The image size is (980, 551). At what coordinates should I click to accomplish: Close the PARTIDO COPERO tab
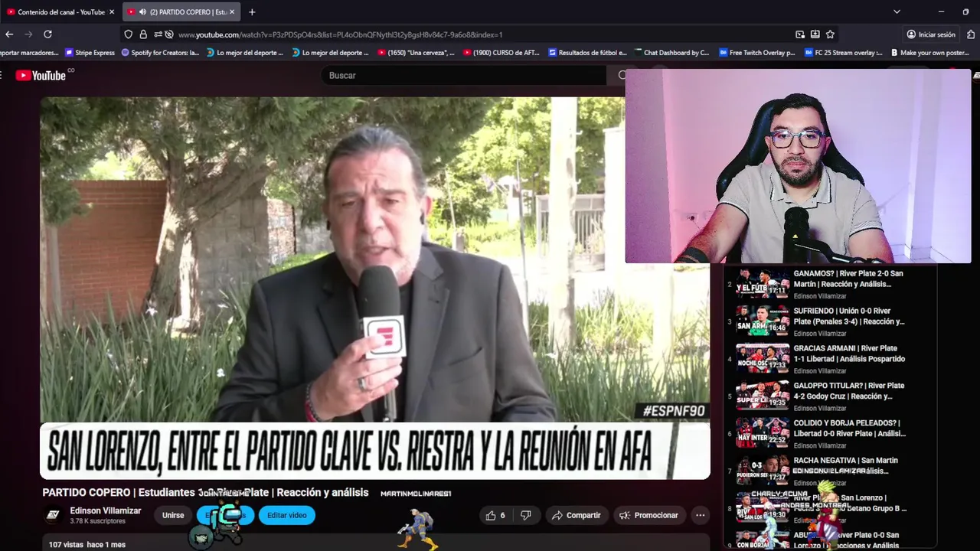(232, 11)
